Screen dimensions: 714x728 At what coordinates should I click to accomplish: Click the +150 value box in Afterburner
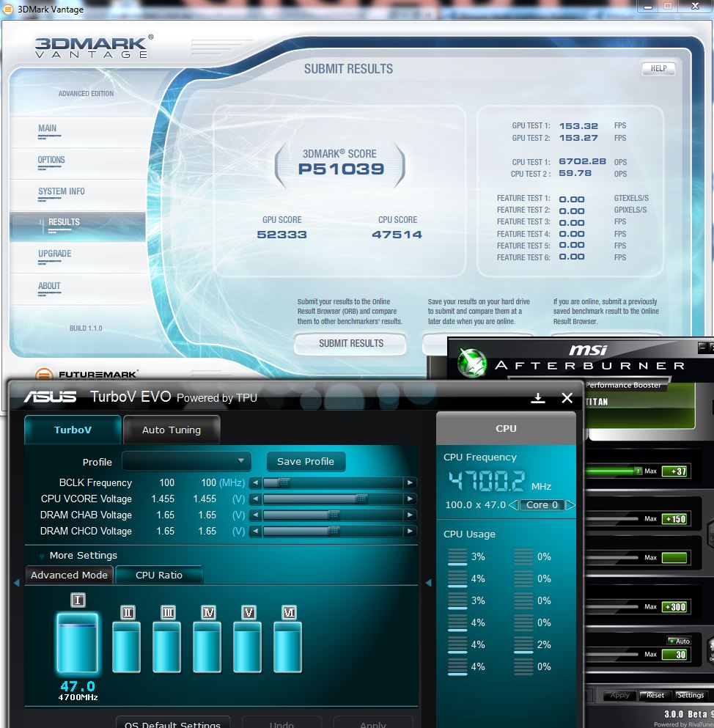pyautogui.click(x=674, y=518)
